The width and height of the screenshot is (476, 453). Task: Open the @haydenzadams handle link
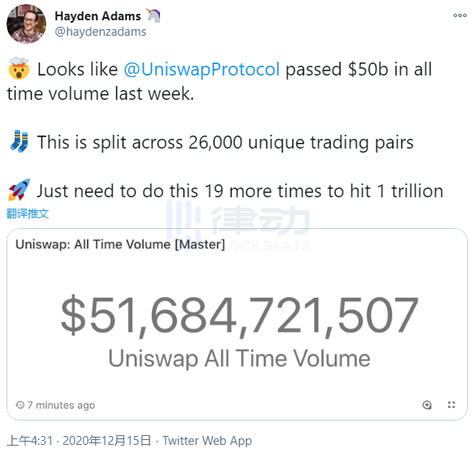[x=101, y=32]
